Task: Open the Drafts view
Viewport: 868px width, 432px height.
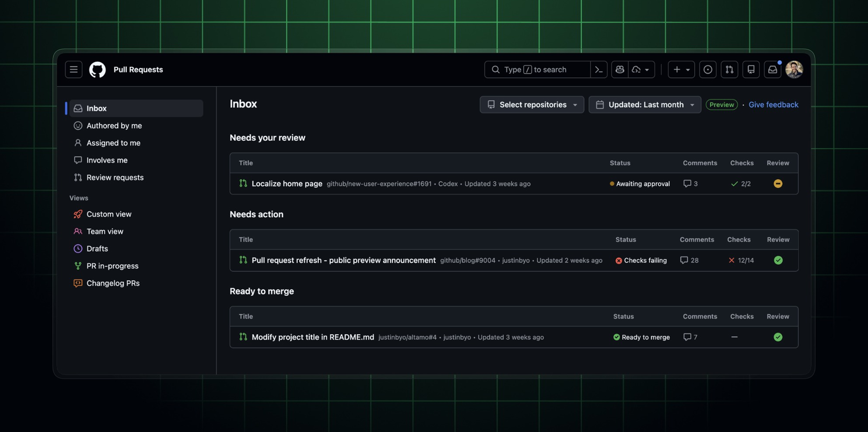Action: point(97,248)
